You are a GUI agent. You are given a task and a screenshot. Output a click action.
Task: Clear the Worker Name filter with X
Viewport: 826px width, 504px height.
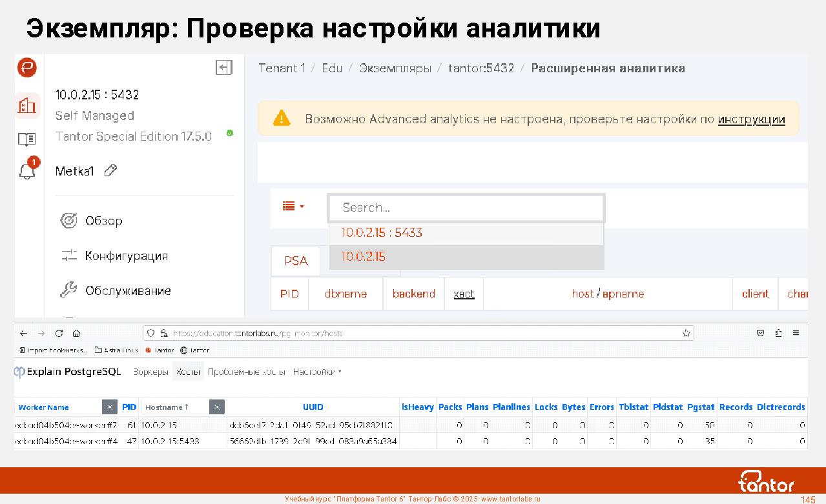(110, 407)
